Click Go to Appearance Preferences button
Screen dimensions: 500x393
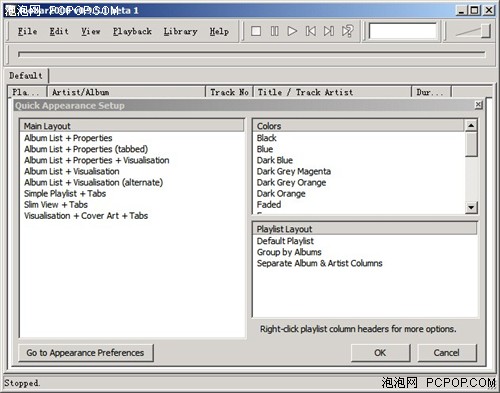(85, 353)
